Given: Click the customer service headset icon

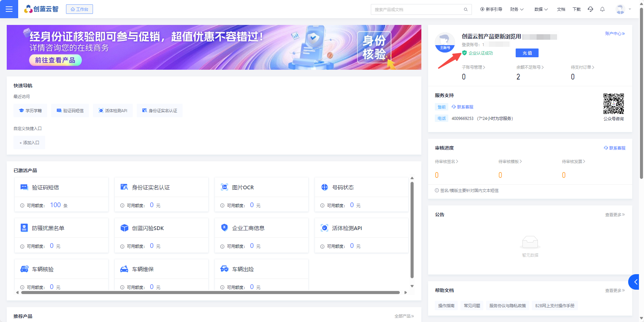Looking at the screenshot, I should click(590, 9).
